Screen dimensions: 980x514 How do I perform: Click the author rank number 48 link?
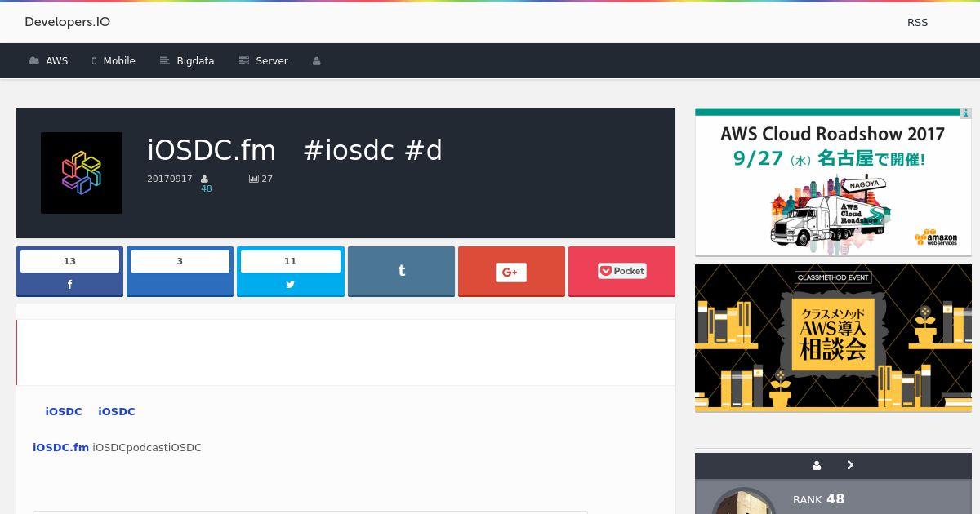(x=206, y=188)
